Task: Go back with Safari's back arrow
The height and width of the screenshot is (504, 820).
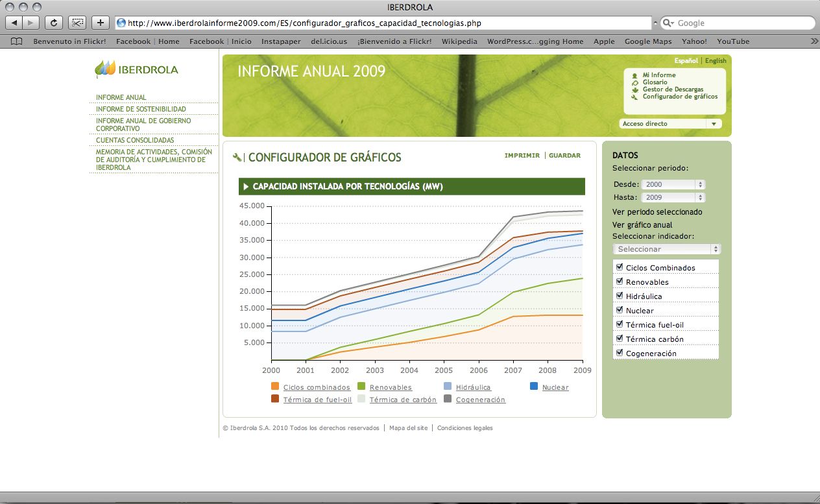Action: [x=14, y=23]
